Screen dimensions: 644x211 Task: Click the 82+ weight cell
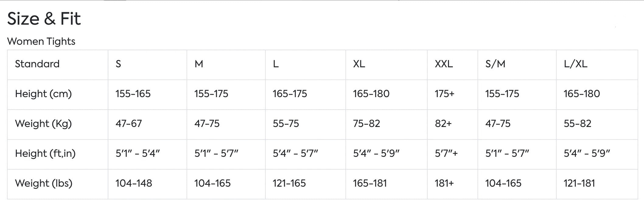[x=443, y=124]
